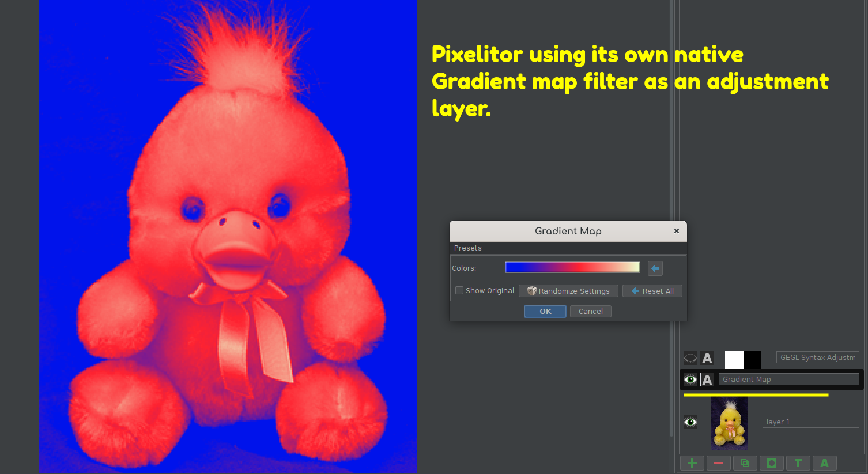Enable the Show Original checkbox
The height and width of the screenshot is (474, 868).
pyautogui.click(x=459, y=290)
